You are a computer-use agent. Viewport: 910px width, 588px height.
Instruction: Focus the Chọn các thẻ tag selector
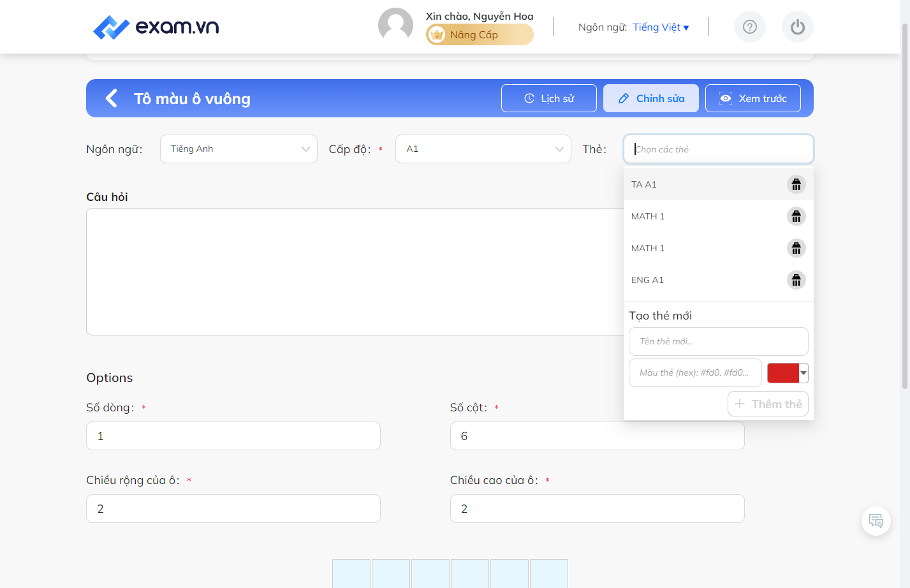(x=719, y=149)
